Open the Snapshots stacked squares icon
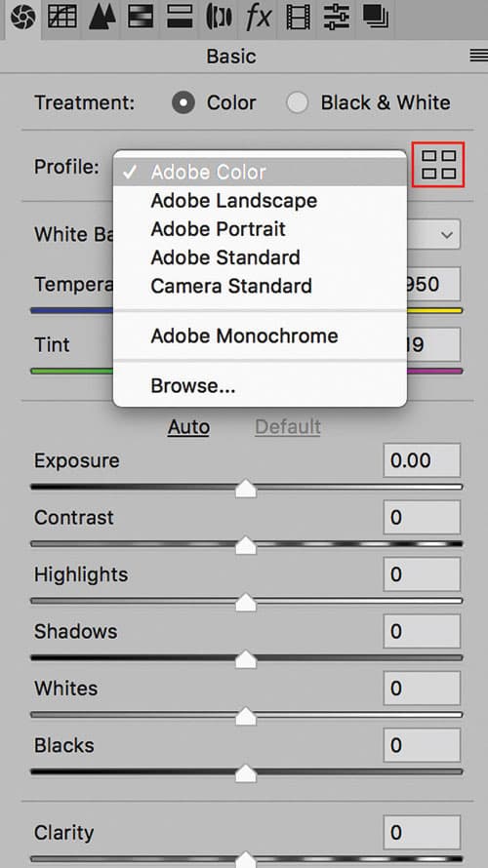Image resolution: width=488 pixels, height=868 pixels. [377, 18]
